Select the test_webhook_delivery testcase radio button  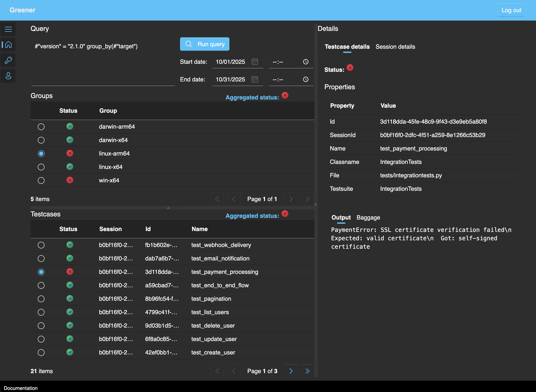click(x=41, y=245)
